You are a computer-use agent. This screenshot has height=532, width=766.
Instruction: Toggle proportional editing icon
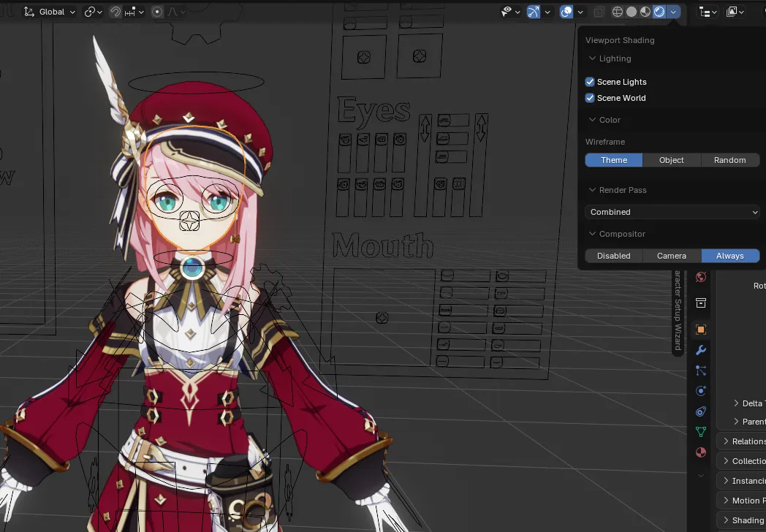click(157, 12)
